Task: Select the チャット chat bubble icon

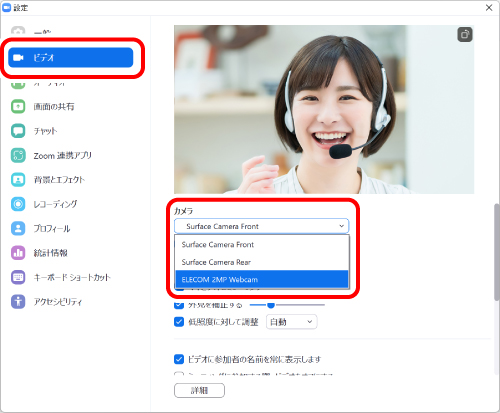Action: click(18, 131)
